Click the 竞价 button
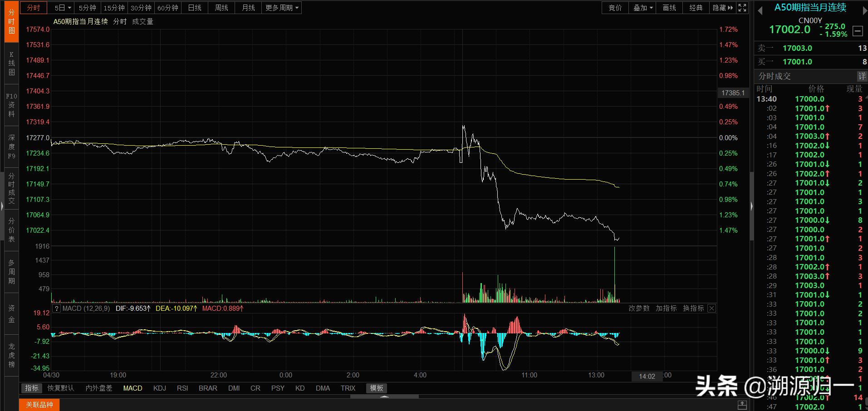 click(615, 8)
